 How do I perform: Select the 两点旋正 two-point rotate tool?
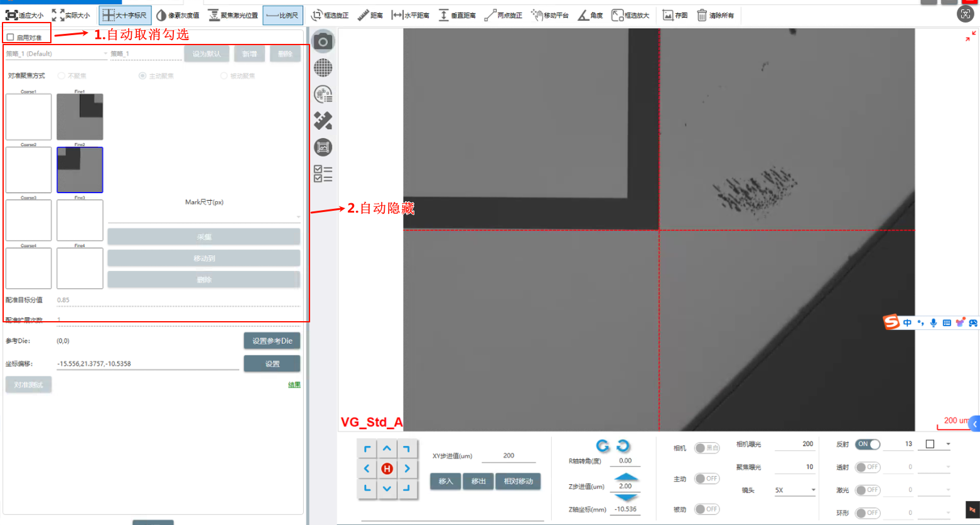pyautogui.click(x=503, y=15)
